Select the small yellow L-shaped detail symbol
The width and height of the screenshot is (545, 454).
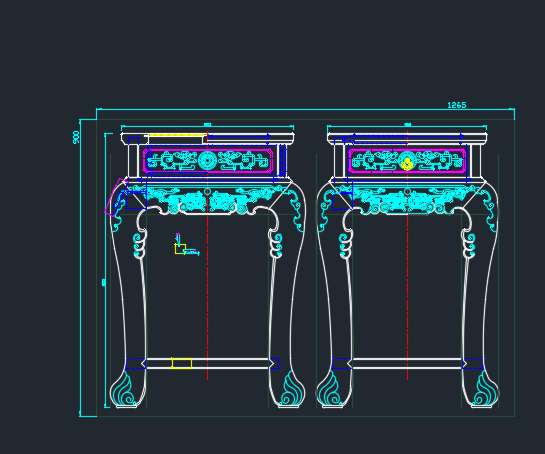click(181, 249)
